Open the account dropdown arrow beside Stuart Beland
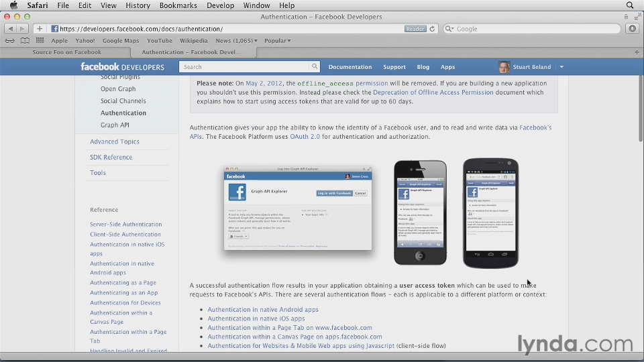 [561, 67]
